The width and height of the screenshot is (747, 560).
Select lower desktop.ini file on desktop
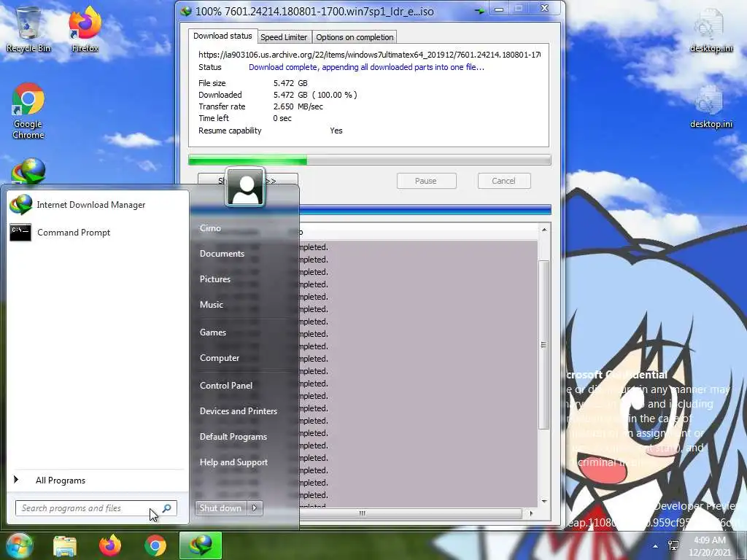pyautogui.click(x=711, y=106)
